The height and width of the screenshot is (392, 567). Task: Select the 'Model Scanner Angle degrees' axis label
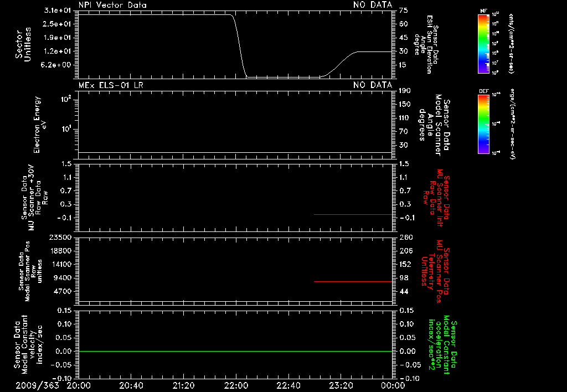pos(435,125)
